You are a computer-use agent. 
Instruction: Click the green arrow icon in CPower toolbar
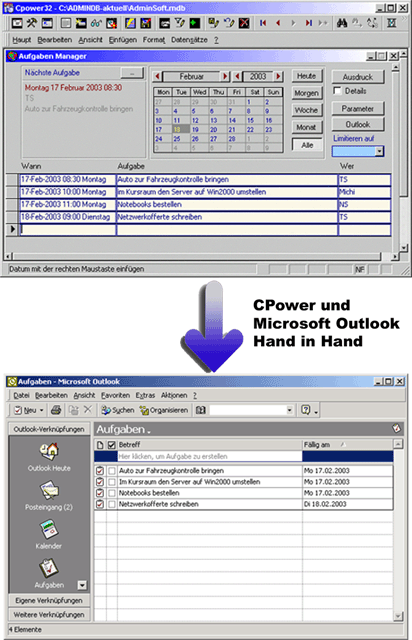[195, 23]
